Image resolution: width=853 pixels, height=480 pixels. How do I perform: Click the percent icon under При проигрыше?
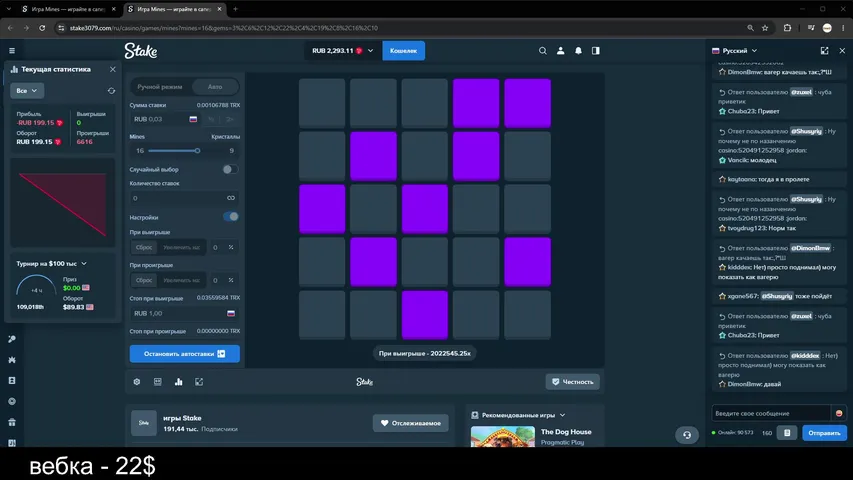point(231,280)
